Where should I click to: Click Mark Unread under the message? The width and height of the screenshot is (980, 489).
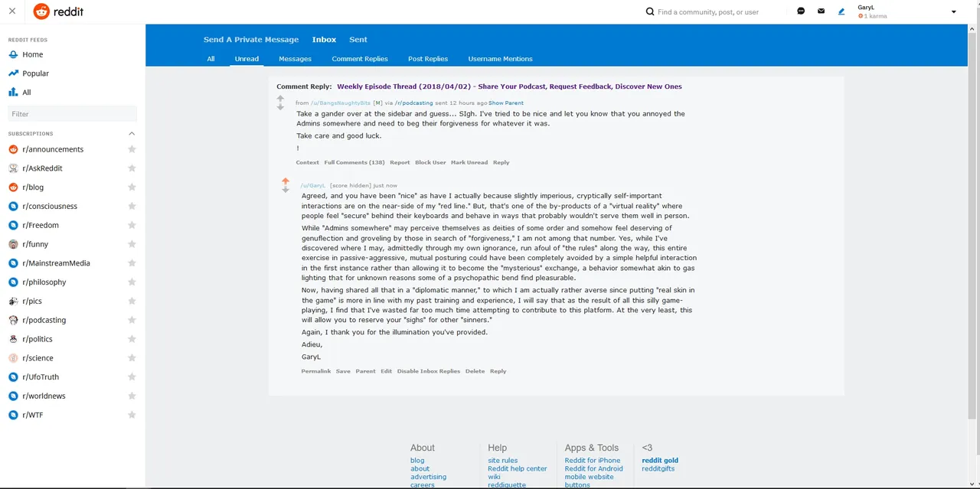(469, 162)
